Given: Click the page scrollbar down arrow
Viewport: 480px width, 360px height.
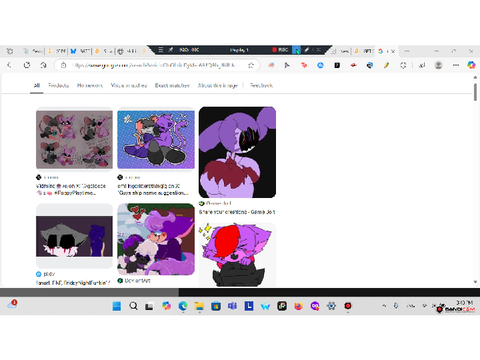Looking at the screenshot, I should (x=475, y=282).
